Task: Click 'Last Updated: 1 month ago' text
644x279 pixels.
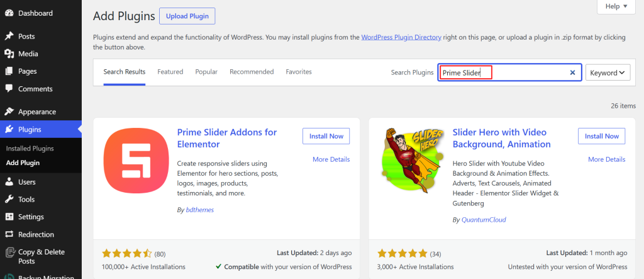Action: tap(587, 253)
